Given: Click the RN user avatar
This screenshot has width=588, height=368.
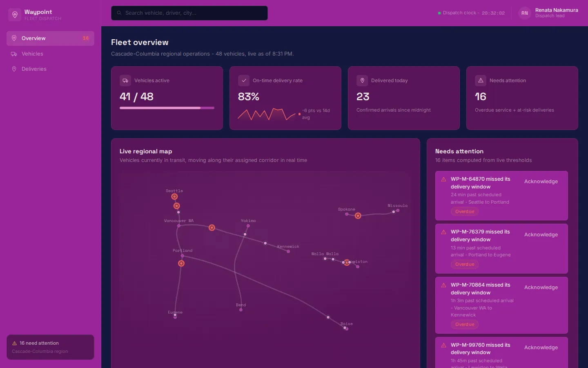Looking at the screenshot, I should pos(525,13).
